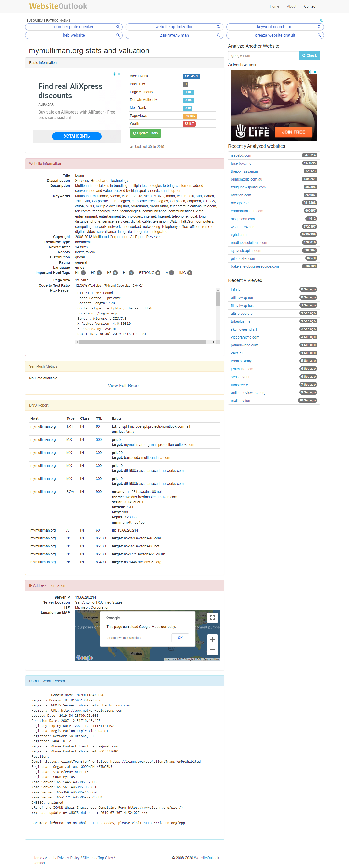Click the Check button
The height and width of the screenshot is (868, 349).
click(309, 55)
